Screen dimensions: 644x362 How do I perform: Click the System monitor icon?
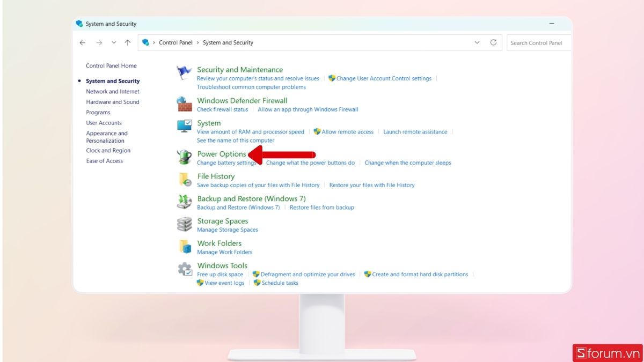(x=184, y=126)
